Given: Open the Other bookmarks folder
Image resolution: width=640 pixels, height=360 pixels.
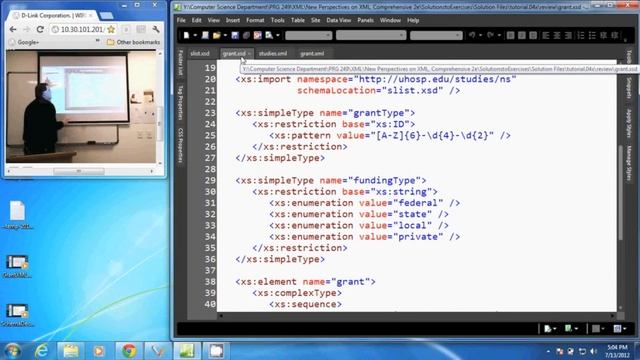Looking at the screenshot, I should click(x=133, y=42).
